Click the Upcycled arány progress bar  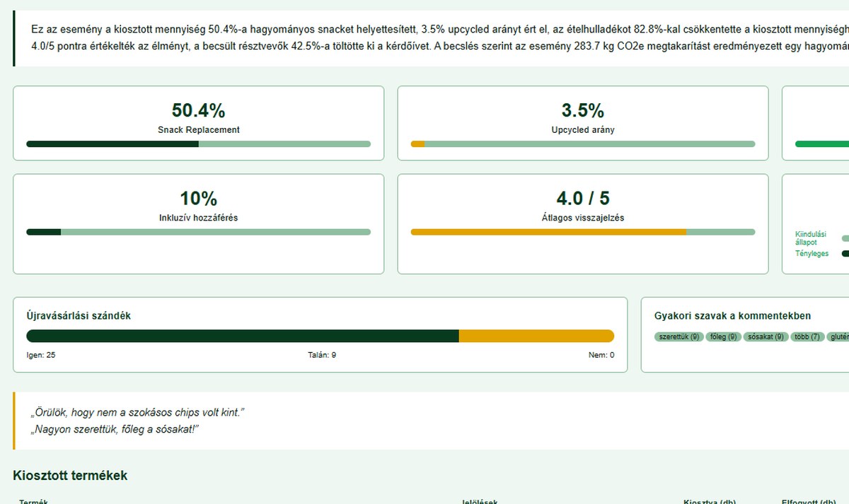pyautogui.click(x=583, y=144)
